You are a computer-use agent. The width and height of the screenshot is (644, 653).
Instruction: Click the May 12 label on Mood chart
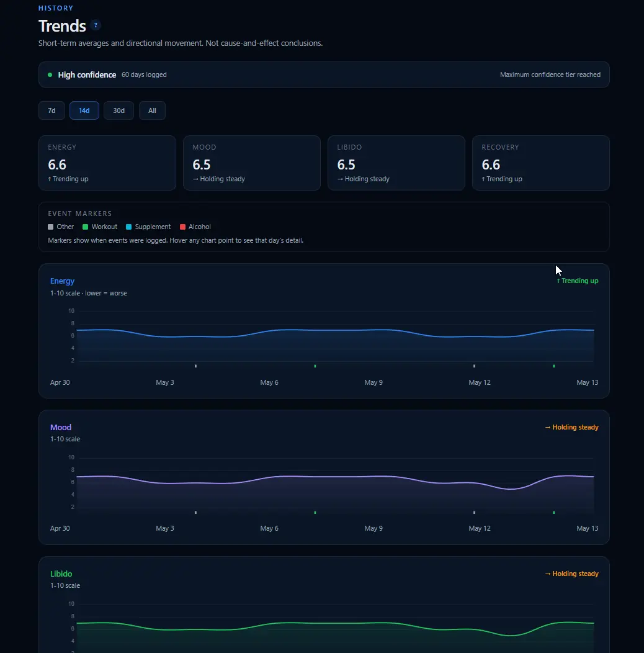480,528
